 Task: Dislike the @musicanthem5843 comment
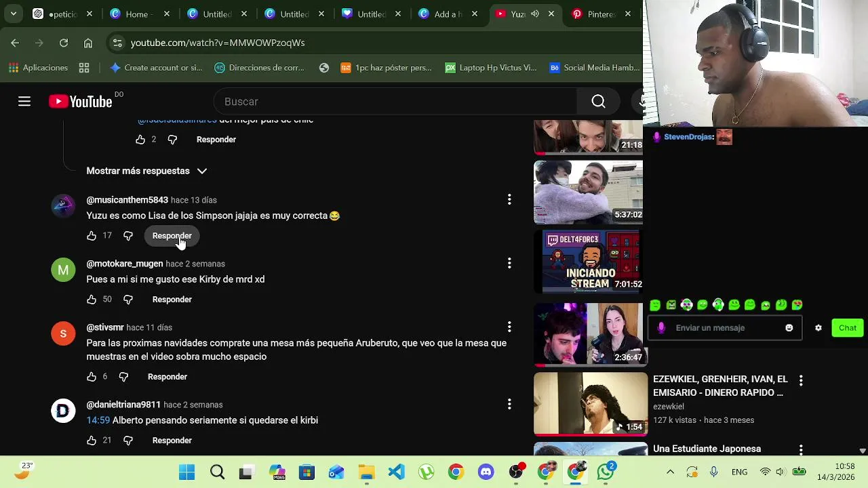tap(128, 236)
